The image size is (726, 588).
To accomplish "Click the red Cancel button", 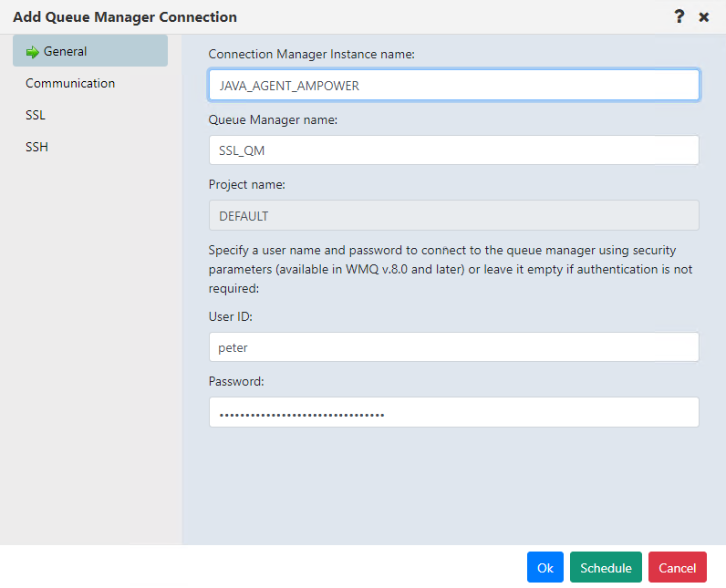I will (x=678, y=567).
